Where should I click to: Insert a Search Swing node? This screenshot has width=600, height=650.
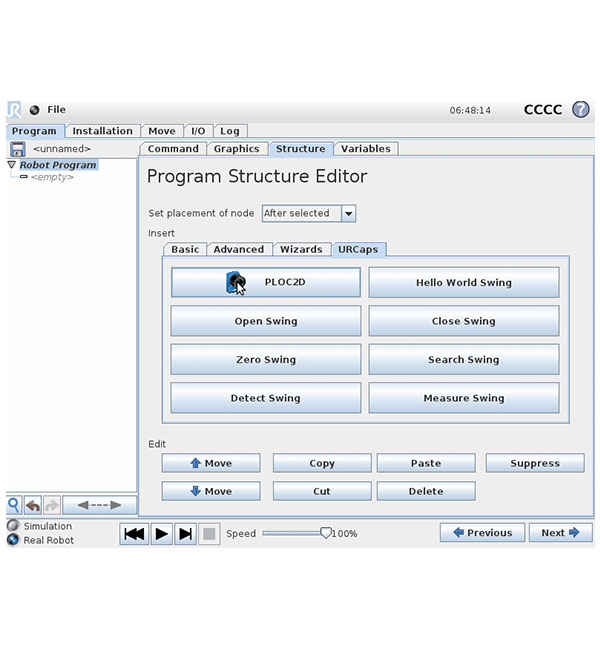464,359
